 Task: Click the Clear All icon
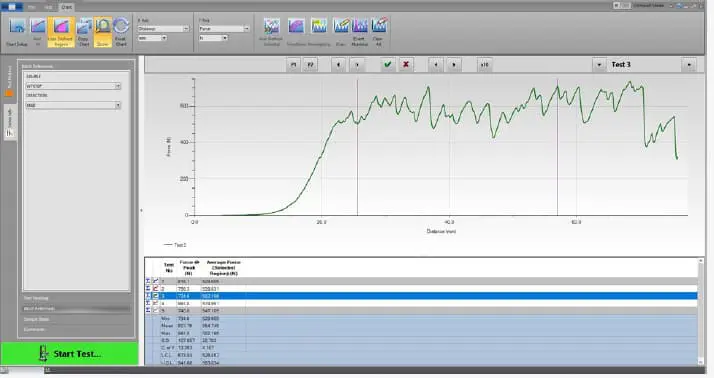[378, 32]
